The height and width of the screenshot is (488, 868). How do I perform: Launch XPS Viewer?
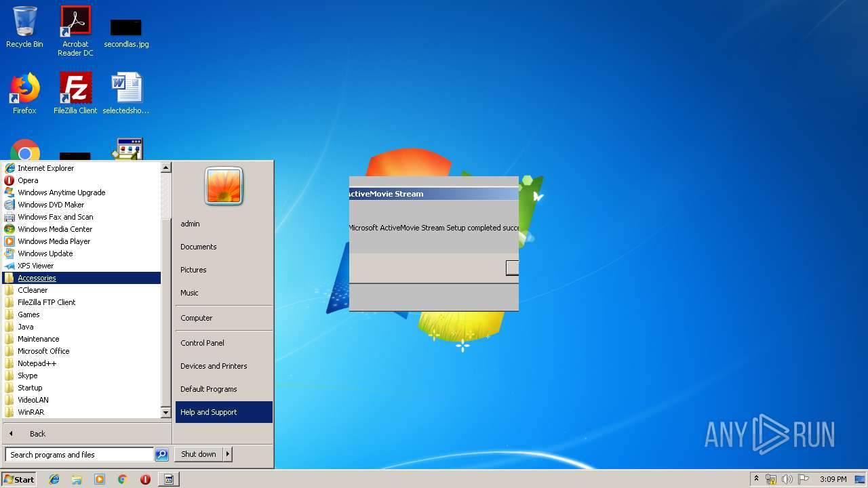(x=81, y=266)
